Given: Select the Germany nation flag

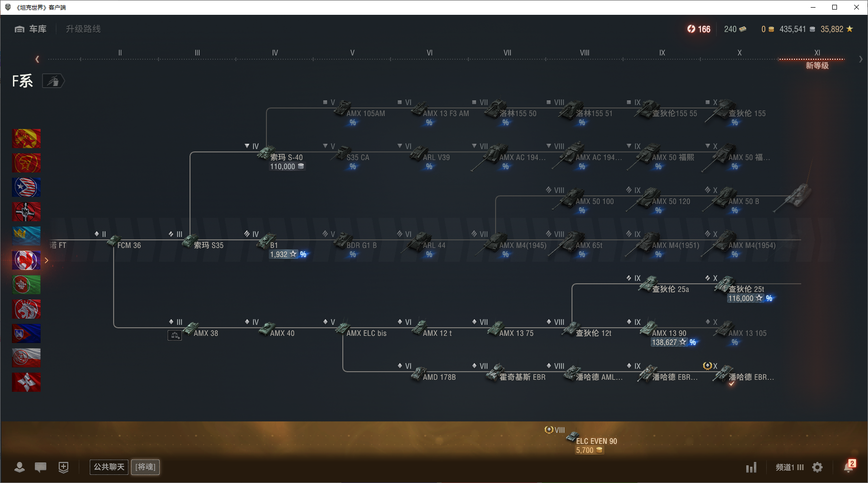Looking at the screenshot, I should [26, 212].
